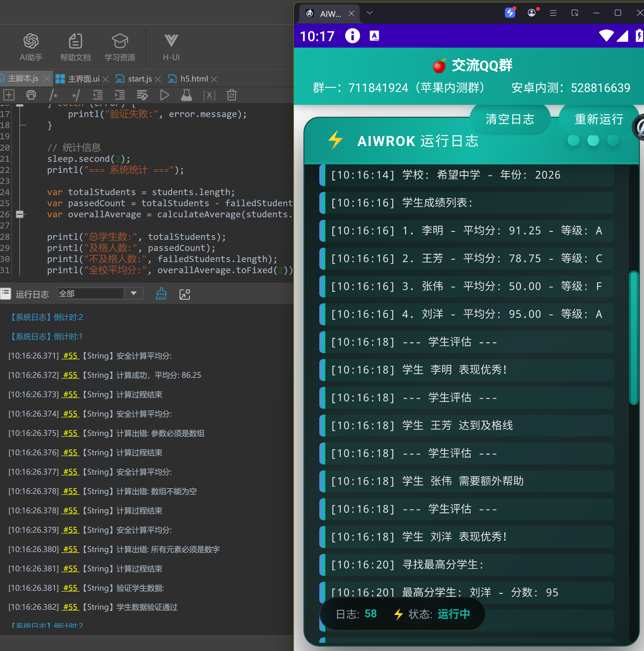644x651 pixels.
Task: Click the emulator log vertical scrollbar
Action: pyautogui.click(x=634, y=338)
